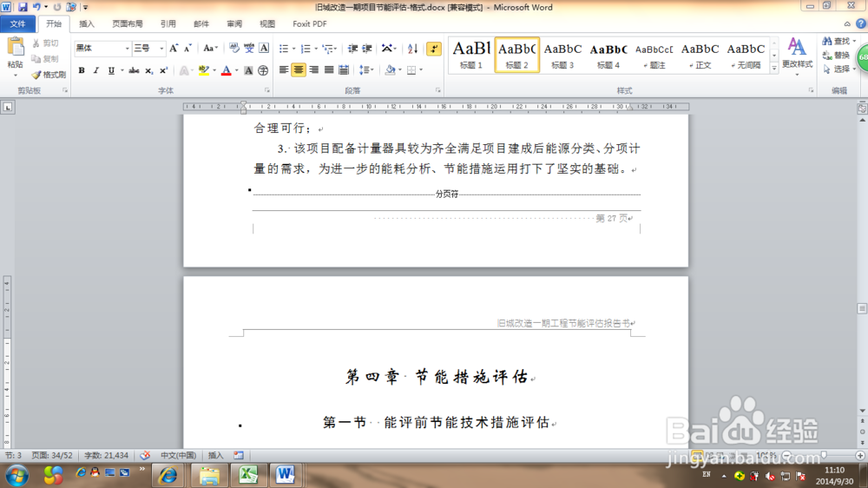Click the Distributed alignment icon
The image size is (868, 488).
tap(344, 69)
